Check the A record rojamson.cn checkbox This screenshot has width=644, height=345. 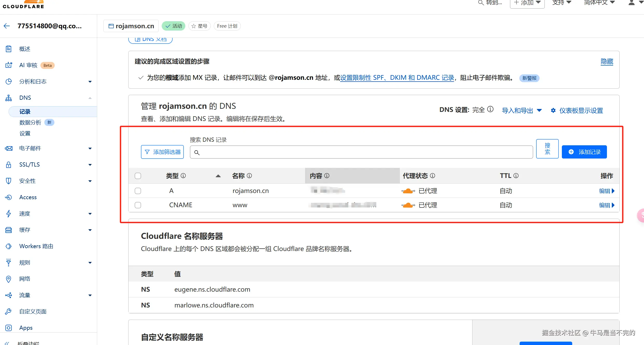tap(138, 191)
